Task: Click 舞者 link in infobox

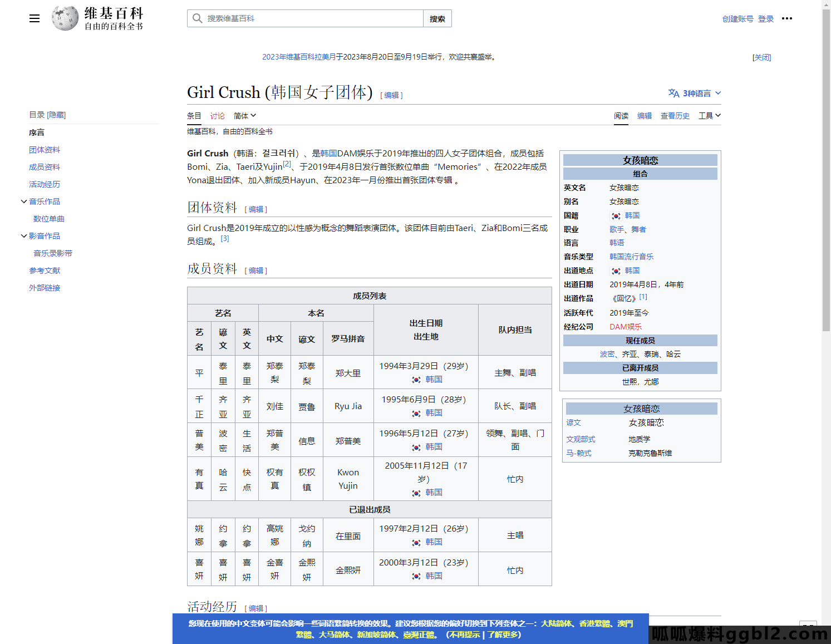Action: click(x=639, y=229)
